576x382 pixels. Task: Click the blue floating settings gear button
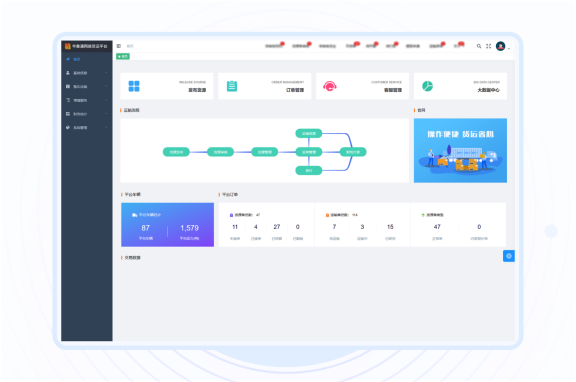tap(509, 256)
